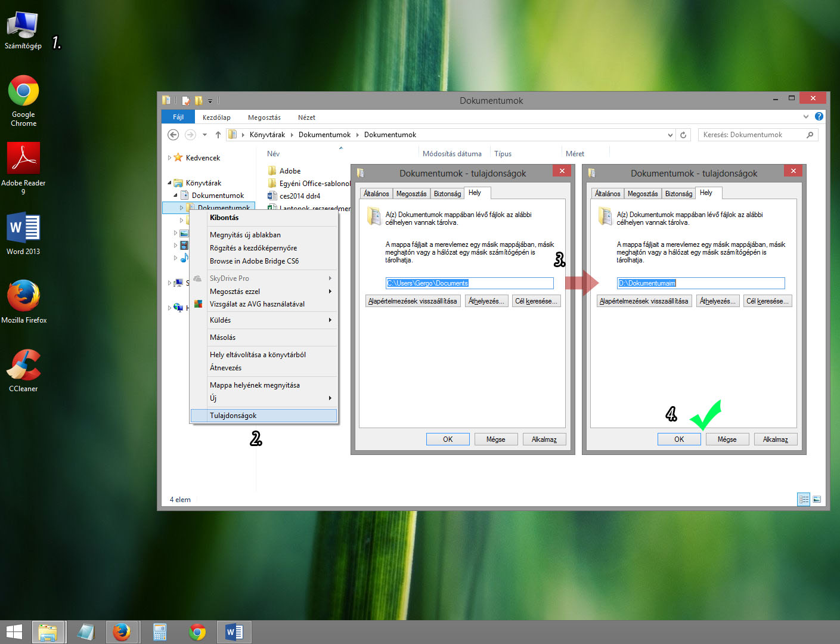The width and height of the screenshot is (840, 644).
Task: Open the address bar history dropdown
Action: tap(670, 135)
